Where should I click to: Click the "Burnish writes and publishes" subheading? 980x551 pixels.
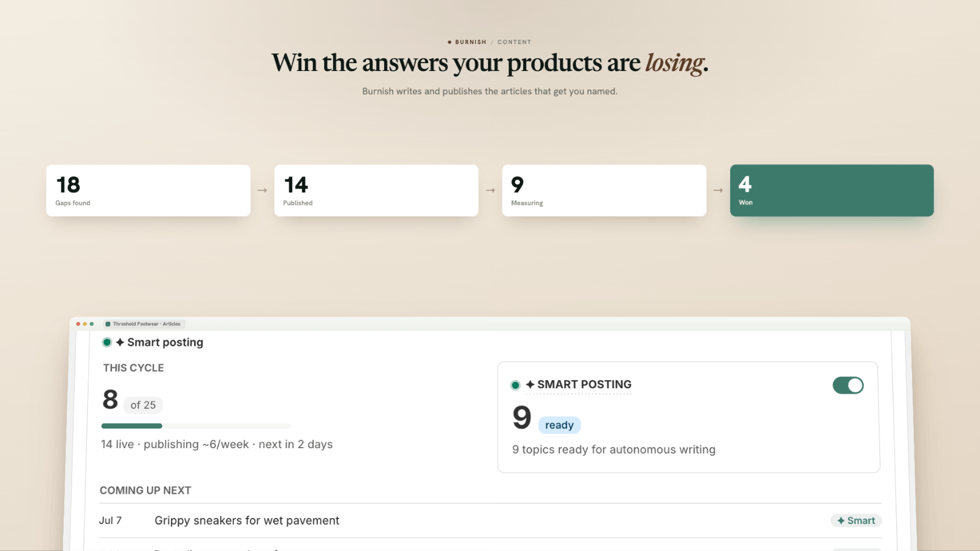(x=490, y=91)
